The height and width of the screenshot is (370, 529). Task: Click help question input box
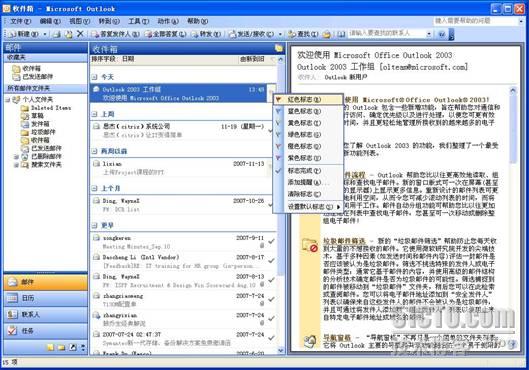(475, 21)
